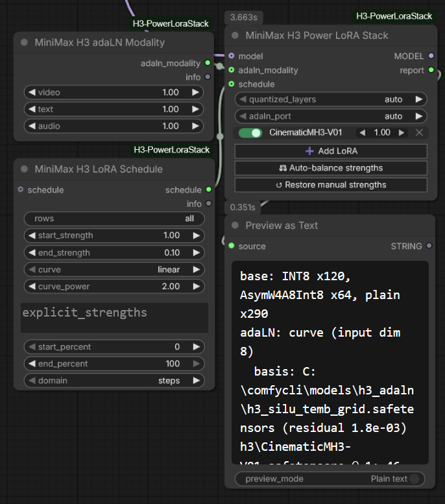
Task: Click the video value 1.00 field
Action: coord(114,92)
